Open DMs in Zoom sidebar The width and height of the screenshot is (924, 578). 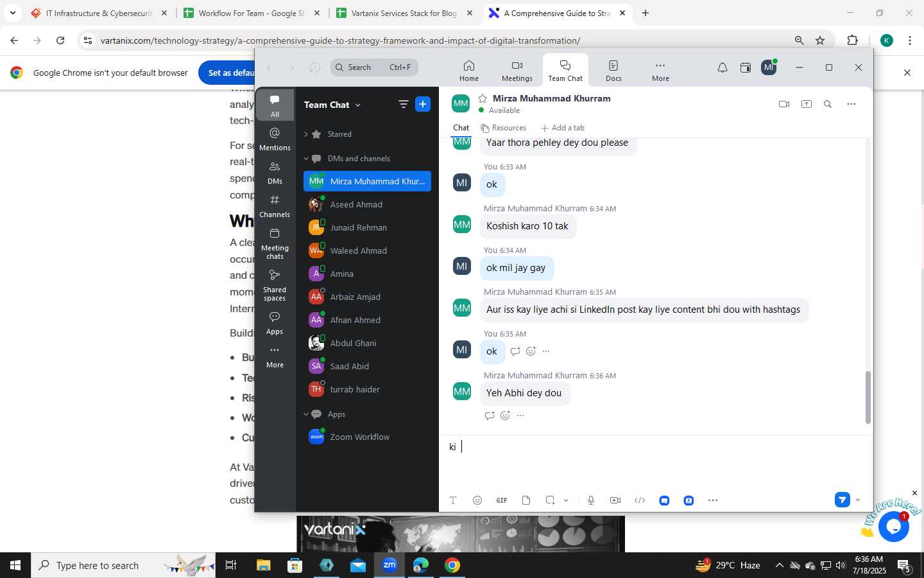click(x=275, y=172)
